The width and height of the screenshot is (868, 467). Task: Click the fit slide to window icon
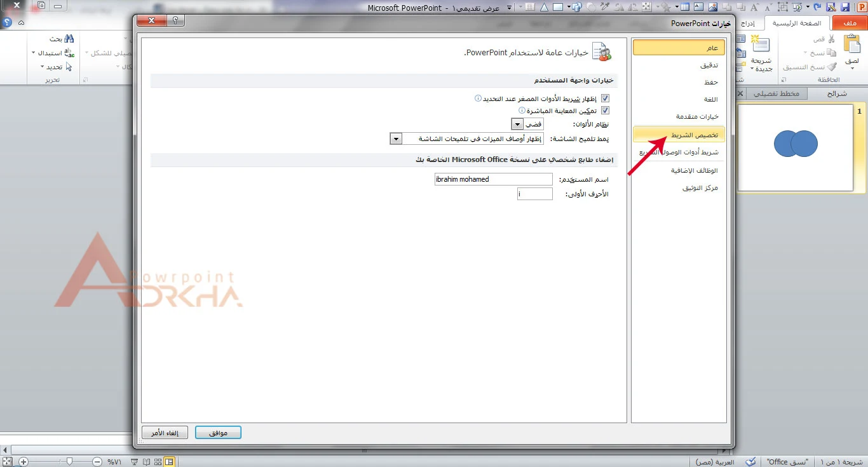[x=8, y=462]
